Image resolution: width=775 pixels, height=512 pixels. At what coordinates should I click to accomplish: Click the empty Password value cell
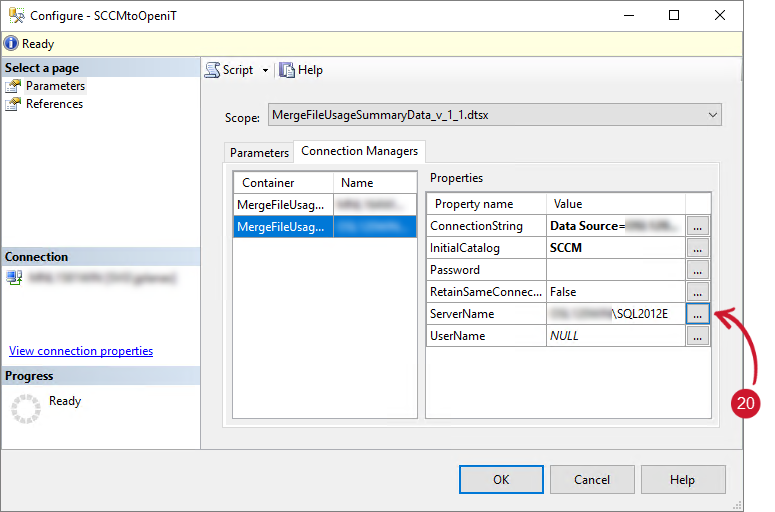[x=615, y=270]
